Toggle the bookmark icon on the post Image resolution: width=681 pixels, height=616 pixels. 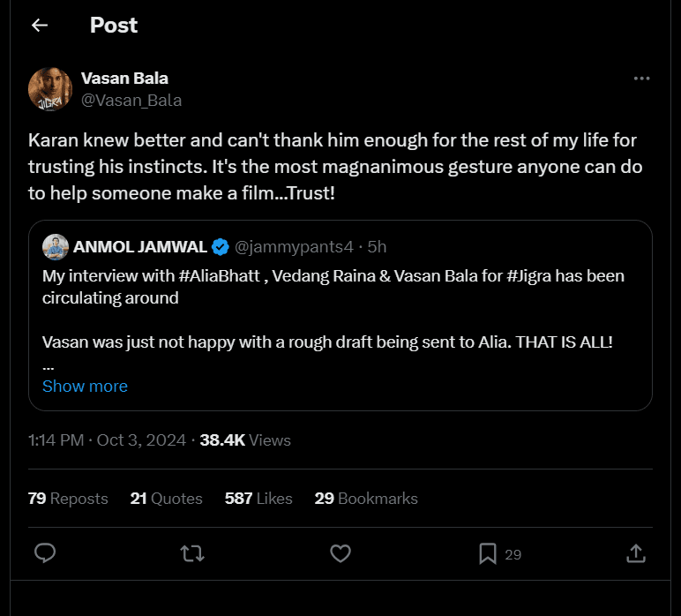pyautogui.click(x=487, y=553)
